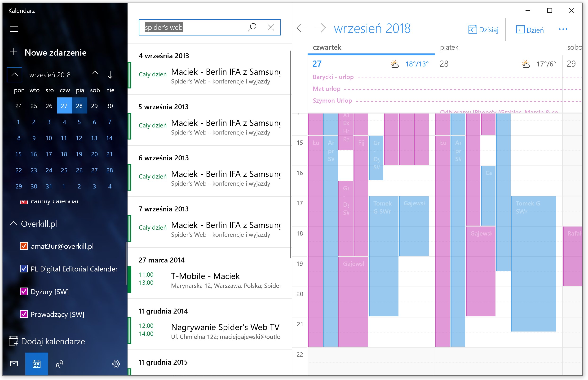Clear the search box with X
Screen dimensions: 588x380
coord(271,27)
